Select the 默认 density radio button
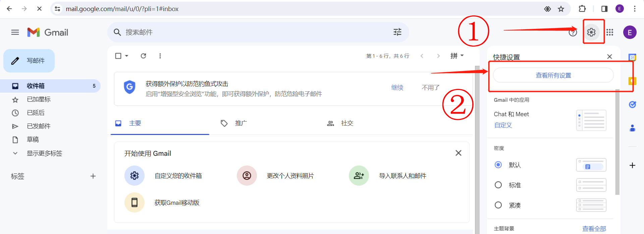Screen dimensions: 644x234 (x=498, y=165)
